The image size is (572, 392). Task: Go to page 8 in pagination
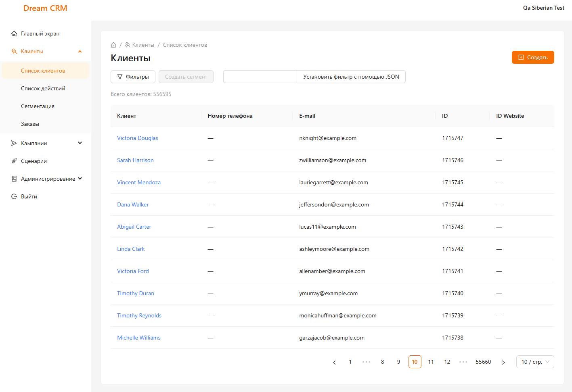[x=383, y=362]
